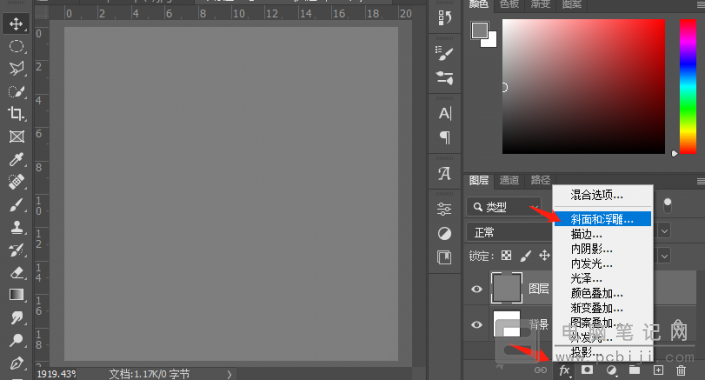Click the rainbow hue slider strip
This screenshot has height=380, width=705.
click(x=688, y=86)
